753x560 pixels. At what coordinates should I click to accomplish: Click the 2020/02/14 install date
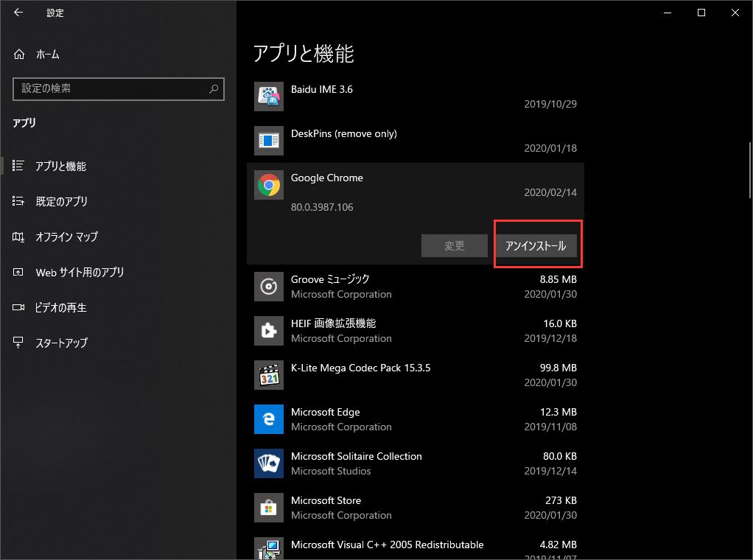[x=550, y=192]
